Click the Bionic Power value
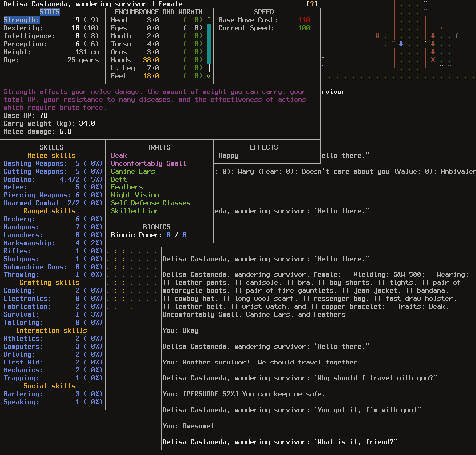The width and height of the screenshot is (476, 455). [x=176, y=235]
